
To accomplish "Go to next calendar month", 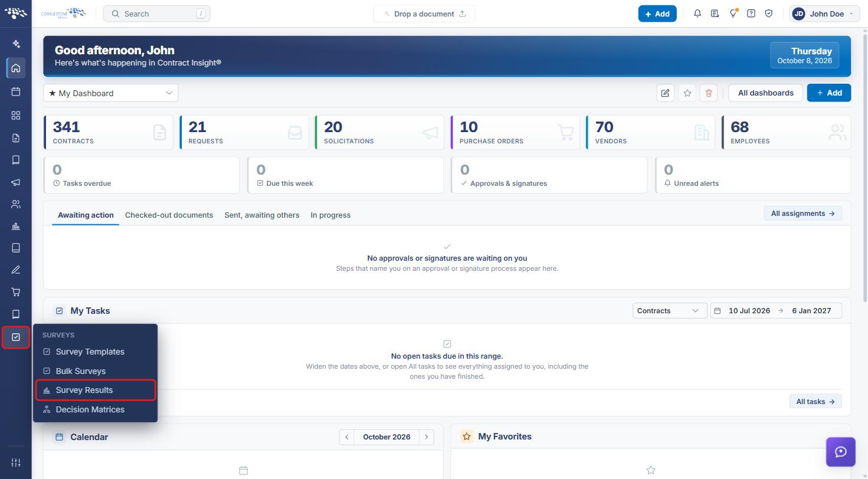I will (427, 437).
